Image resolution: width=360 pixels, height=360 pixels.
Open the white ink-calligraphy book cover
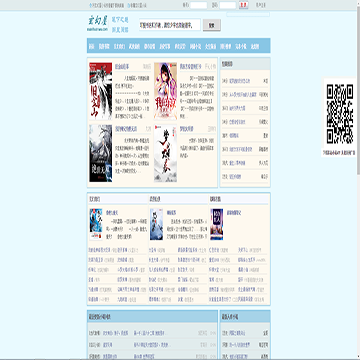(165, 153)
